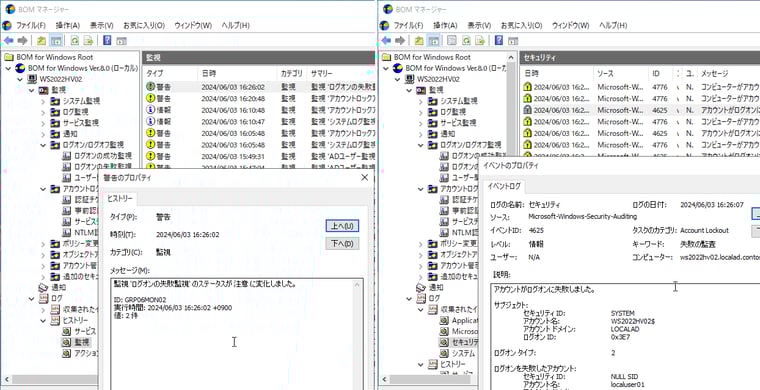Click up-one-level folder icon in right window
The height and width of the screenshot is (390, 760).
tap(420, 41)
